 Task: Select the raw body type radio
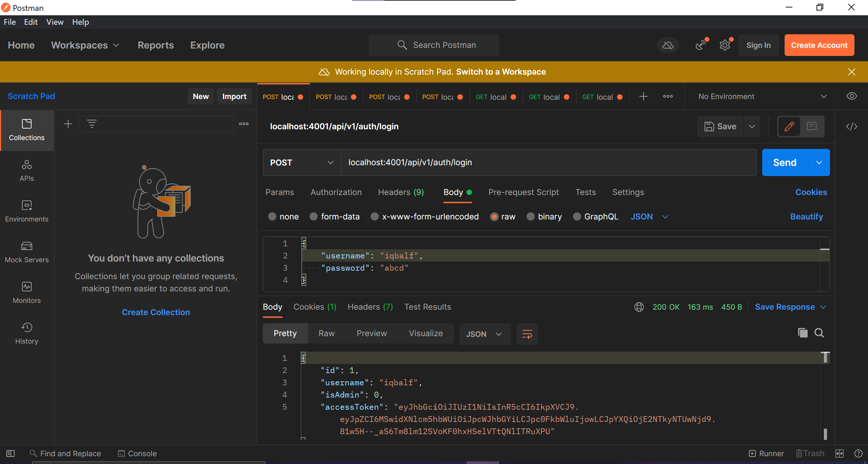[x=494, y=216]
